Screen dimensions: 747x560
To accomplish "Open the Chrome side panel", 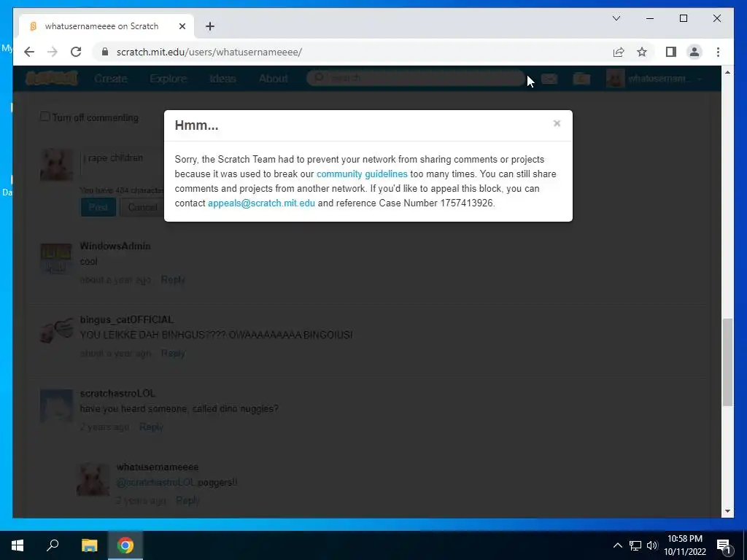I will (671, 52).
